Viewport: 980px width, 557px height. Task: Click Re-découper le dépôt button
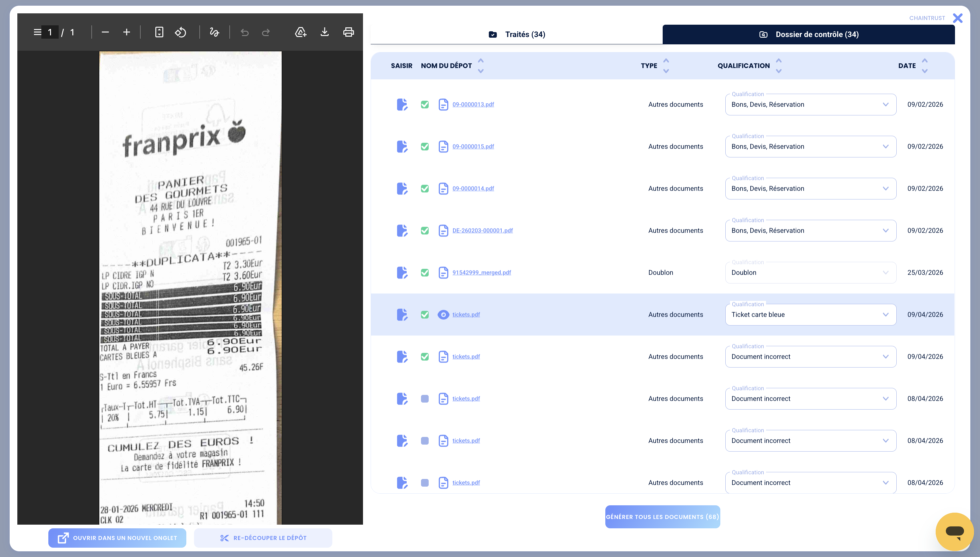[x=263, y=538]
